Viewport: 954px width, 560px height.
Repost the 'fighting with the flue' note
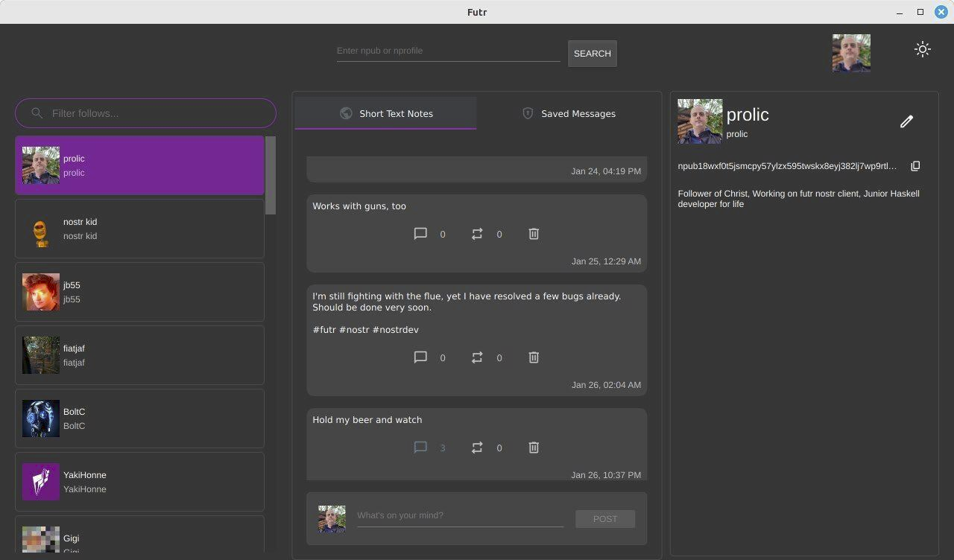tap(477, 357)
